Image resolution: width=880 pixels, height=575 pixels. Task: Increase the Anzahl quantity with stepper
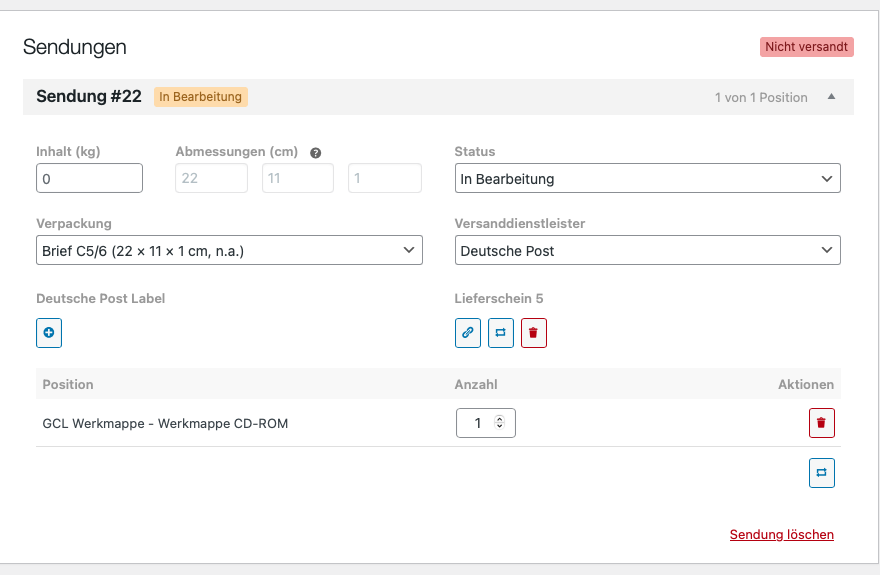coord(499,419)
